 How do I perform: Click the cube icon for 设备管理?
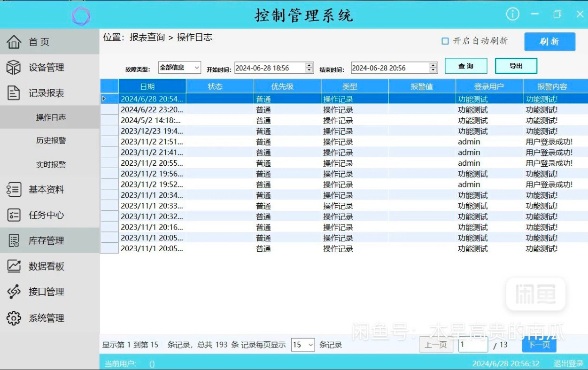[14, 67]
